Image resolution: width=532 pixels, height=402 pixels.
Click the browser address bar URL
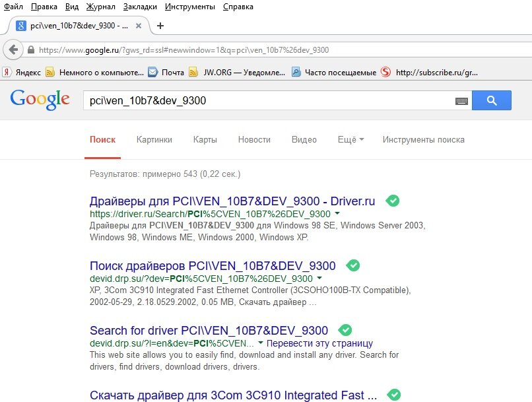(x=183, y=50)
